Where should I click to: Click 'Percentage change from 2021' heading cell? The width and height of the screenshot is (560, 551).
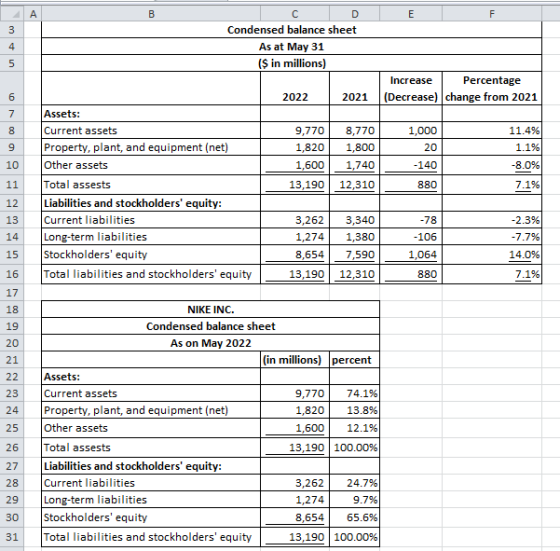pyautogui.click(x=492, y=88)
